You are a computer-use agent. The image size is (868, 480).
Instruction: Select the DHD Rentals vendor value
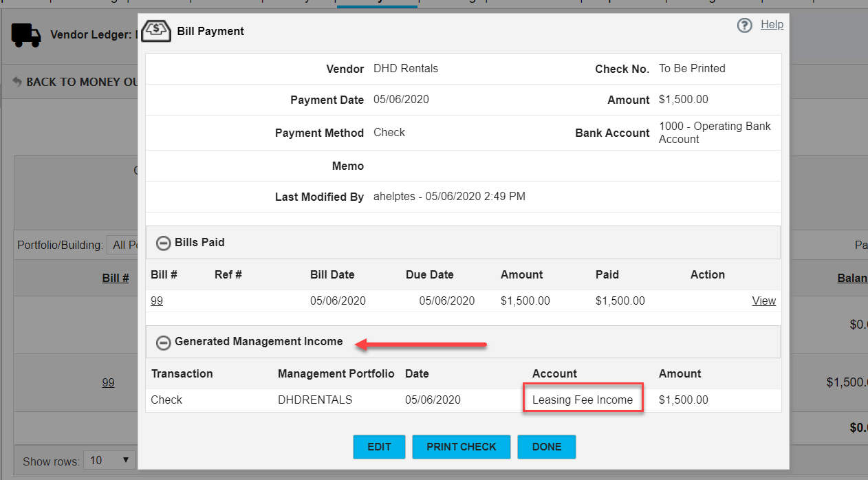(406, 69)
